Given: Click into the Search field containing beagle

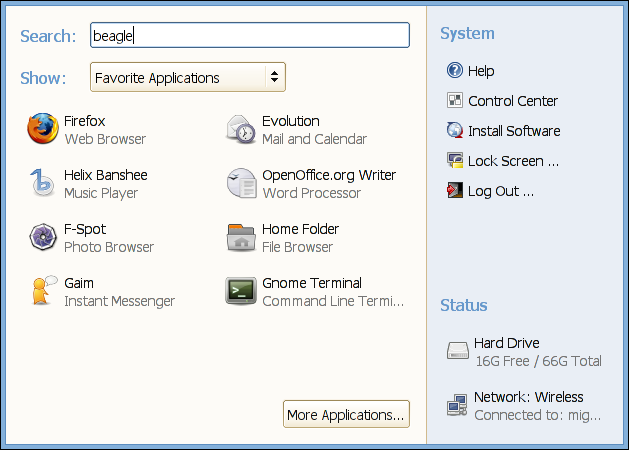Looking at the screenshot, I should (x=250, y=35).
